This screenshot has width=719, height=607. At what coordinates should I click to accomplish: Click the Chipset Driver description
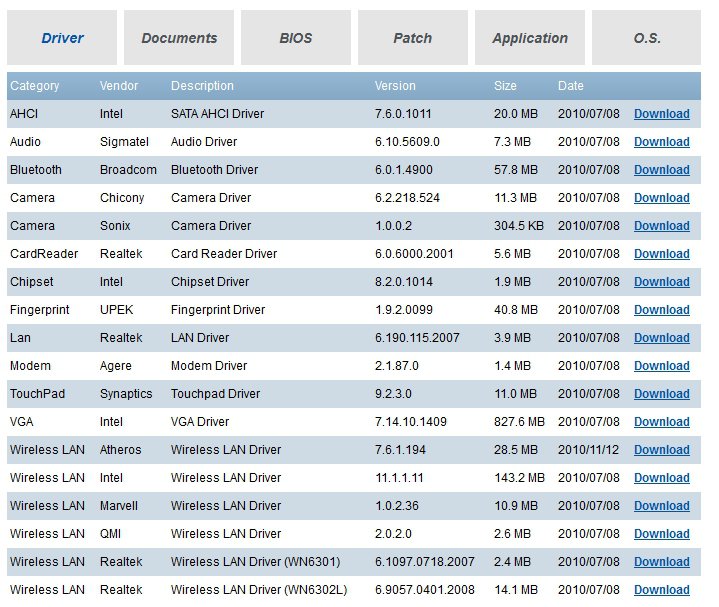(x=210, y=281)
